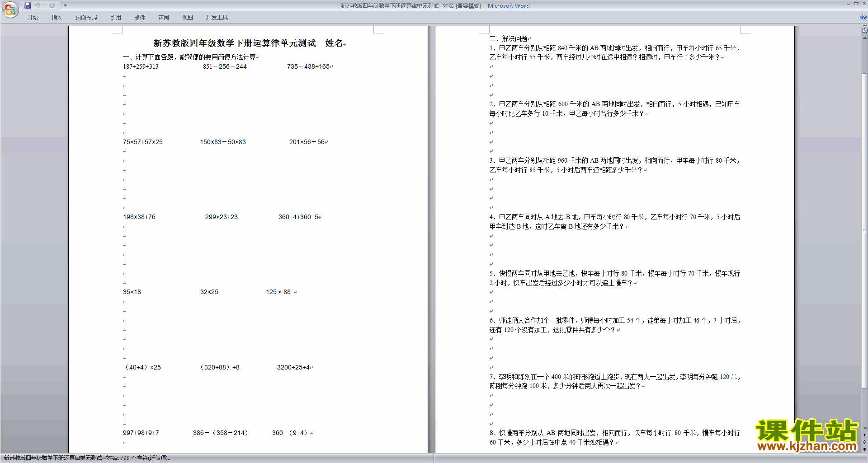Viewport: 868px width, 463px height.
Task: Open the 插入 ribbon tab
Action: coord(57,17)
